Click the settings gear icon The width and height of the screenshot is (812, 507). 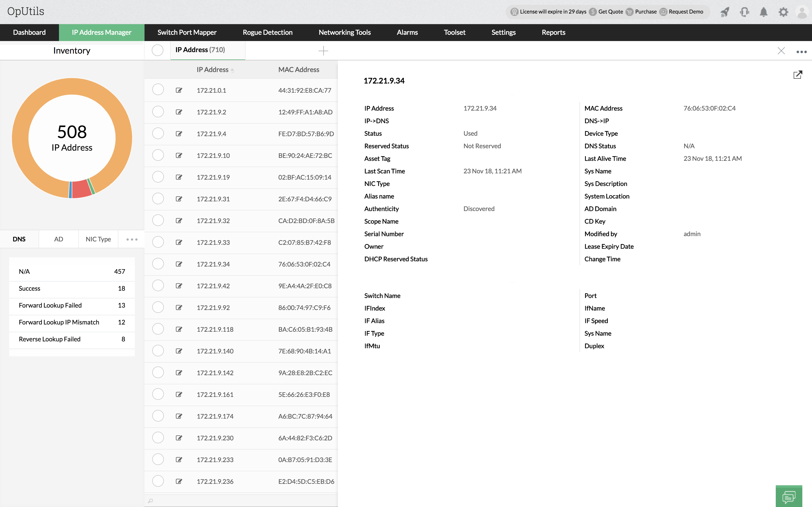tap(783, 12)
